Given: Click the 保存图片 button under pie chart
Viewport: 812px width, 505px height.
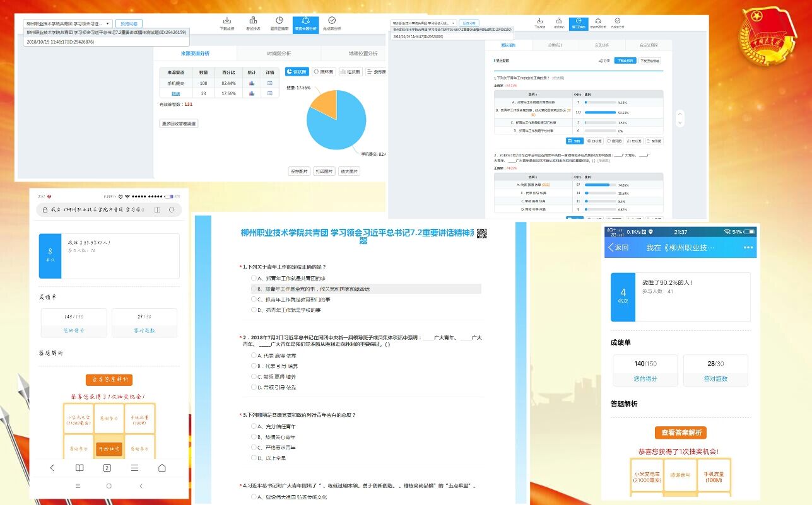Looking at the screenshot, I should (299, 171).
